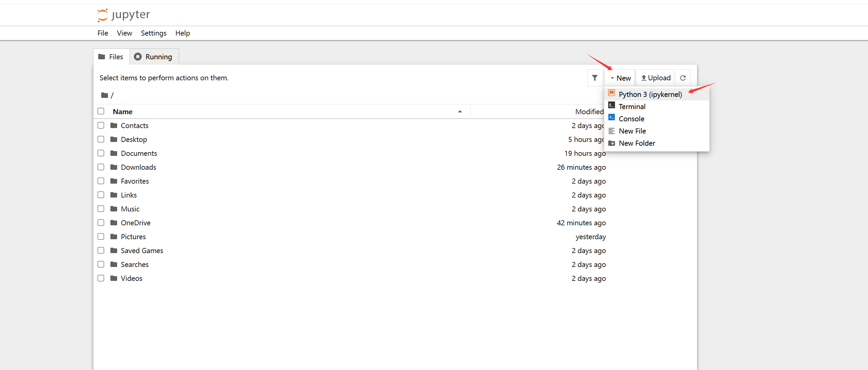Image resolution: width=868 pixels, height=370 pixels.
Task: Click the root folder breadcrumb icon
Action: pyautogui.click(x=104, y=96)
